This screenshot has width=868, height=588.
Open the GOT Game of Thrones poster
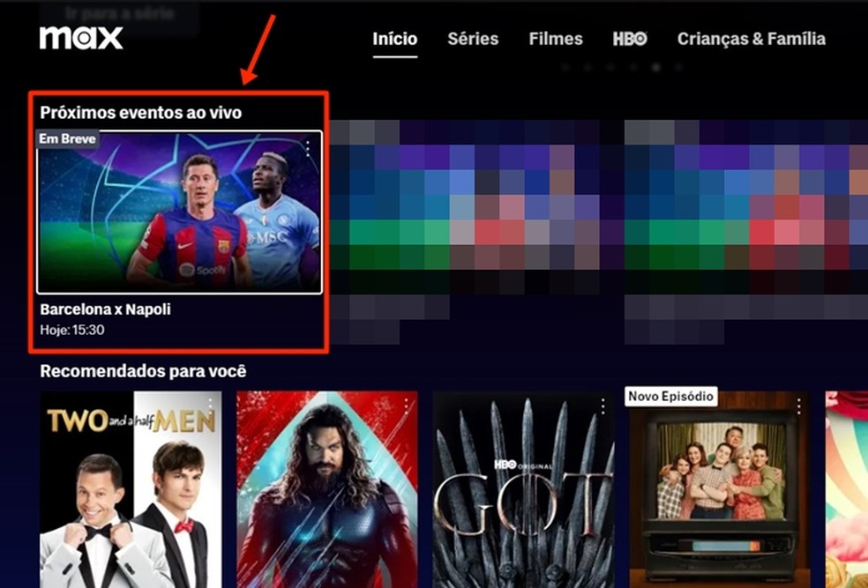tap(523, 489)
